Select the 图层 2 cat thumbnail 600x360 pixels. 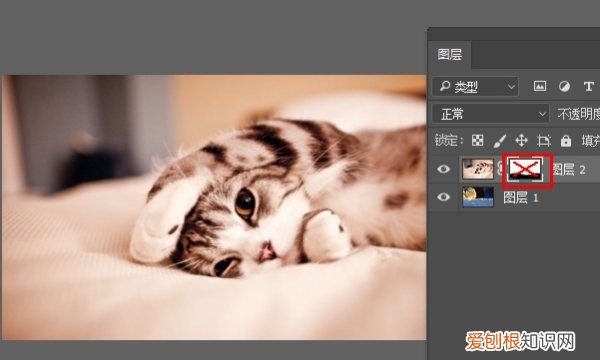(x=478, y=169)
